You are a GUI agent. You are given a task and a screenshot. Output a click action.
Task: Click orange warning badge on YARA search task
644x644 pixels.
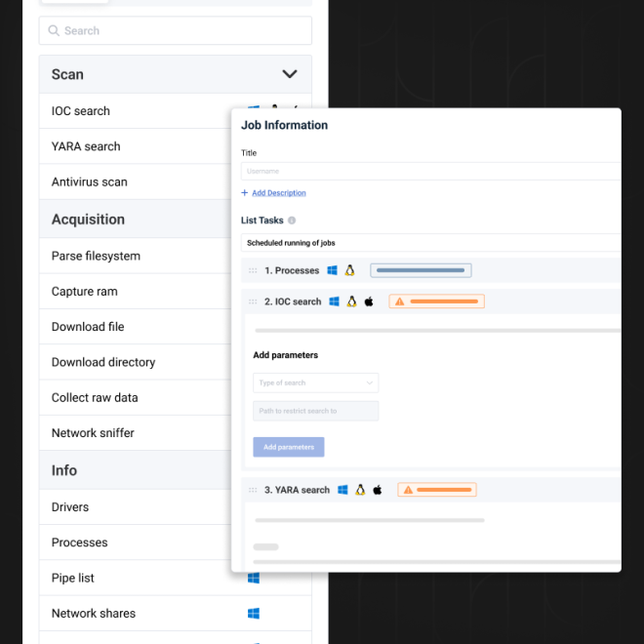437,490
